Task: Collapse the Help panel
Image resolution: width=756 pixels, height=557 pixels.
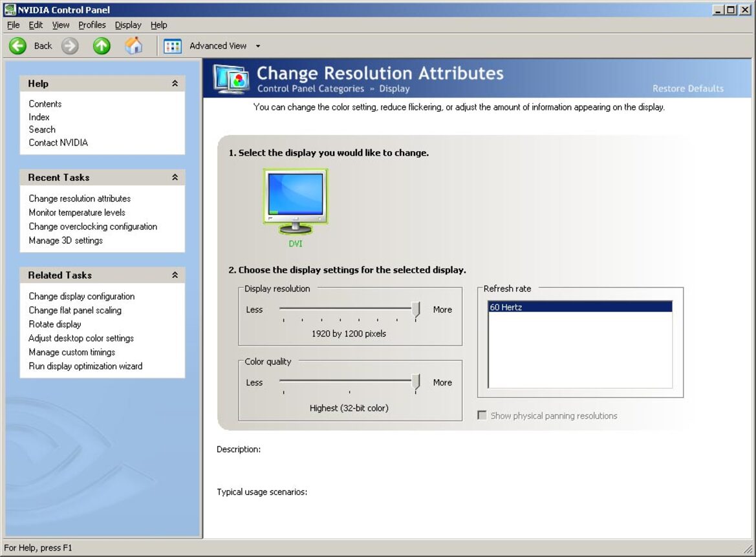Action: (175, 83)
